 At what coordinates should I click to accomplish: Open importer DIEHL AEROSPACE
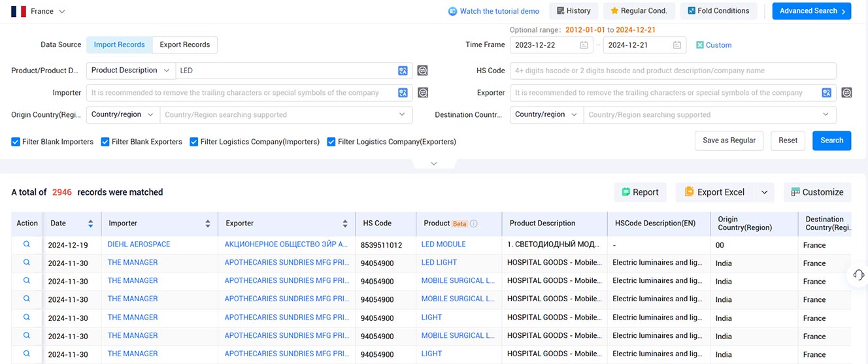pyautogui.click(x=139, y=244)
